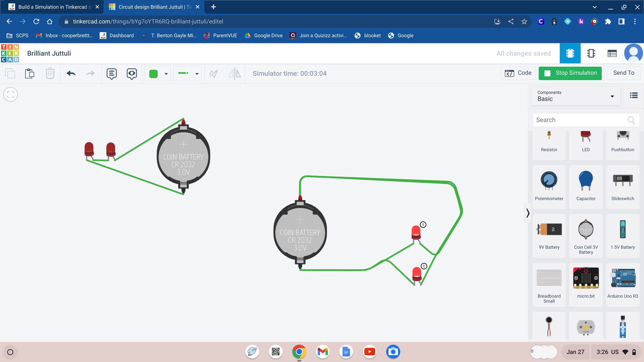Click the Send To button
The width and height of the screenshot is (644, 362).
pos(623,73)
